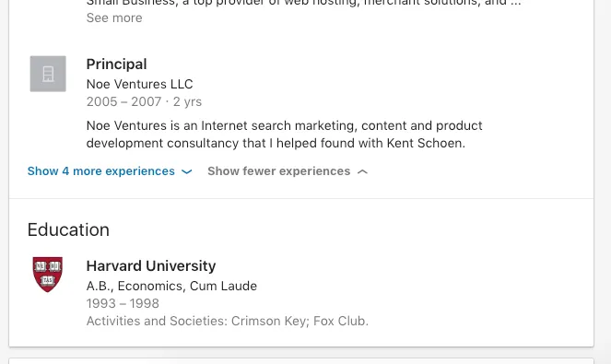Click the Harvard University crest logo

pos(48,274)
